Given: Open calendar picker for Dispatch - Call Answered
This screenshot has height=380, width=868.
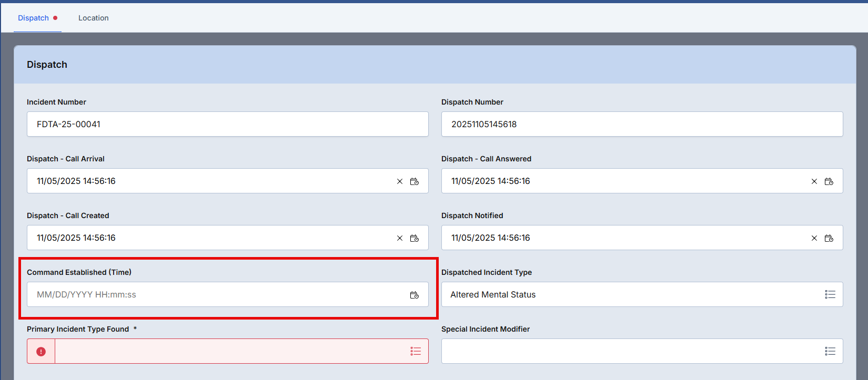Looking at the screenshot, I should click(x=829, y=181).
